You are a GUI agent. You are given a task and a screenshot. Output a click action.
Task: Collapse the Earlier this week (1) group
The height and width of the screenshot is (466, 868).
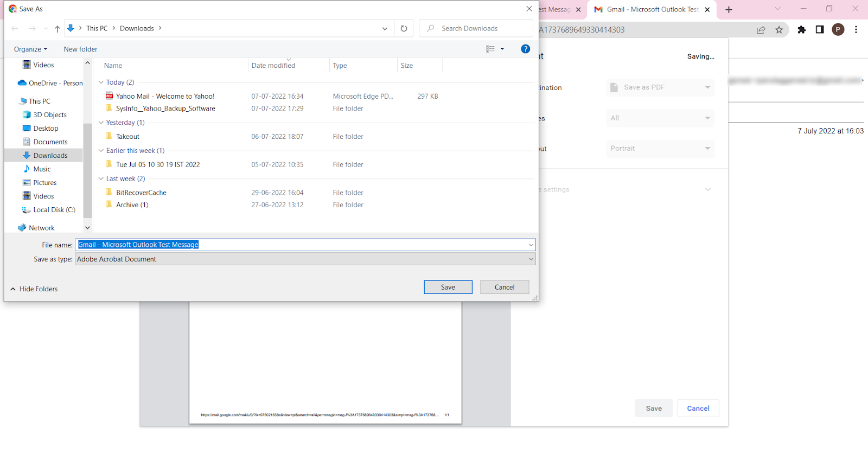101,151
